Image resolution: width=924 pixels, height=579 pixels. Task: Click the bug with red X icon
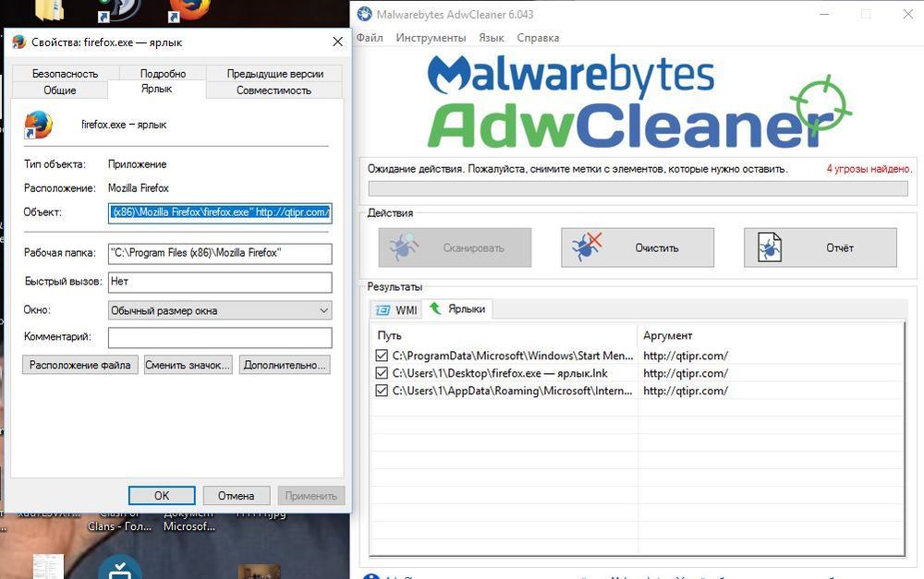pyautogui.click(x=587, y=247)
